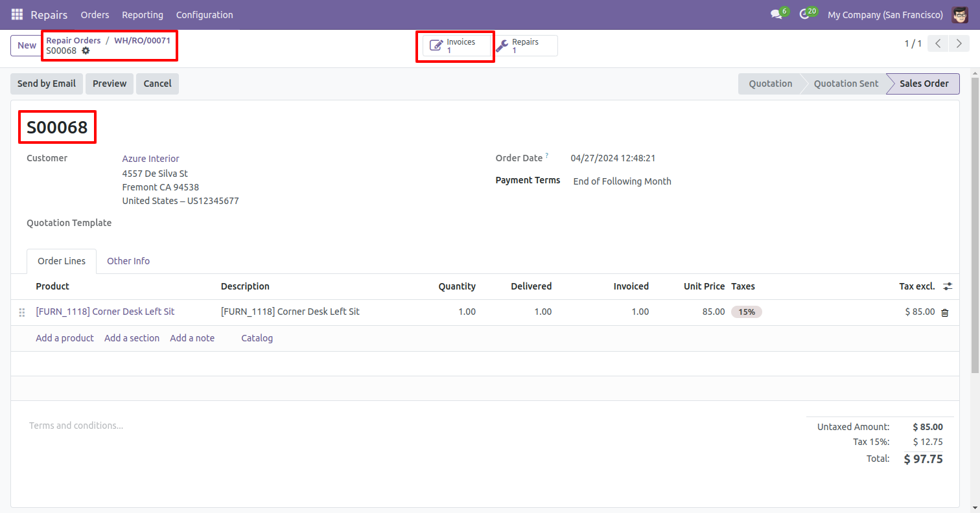Image resolution: width=980 pixels, height=513 pixels.
Task: Go to previous record arrow
Action: (x=938, y=44)
